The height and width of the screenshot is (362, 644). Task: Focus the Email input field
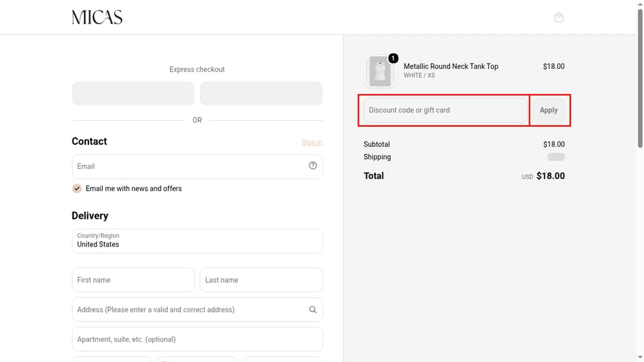[x=197, y=166]
